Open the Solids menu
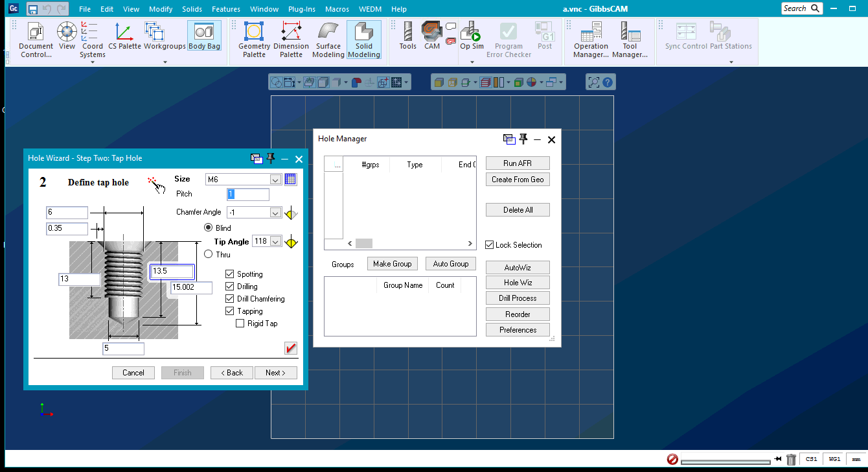The width and height of the screenshot is (868, 472). point(192,9)
